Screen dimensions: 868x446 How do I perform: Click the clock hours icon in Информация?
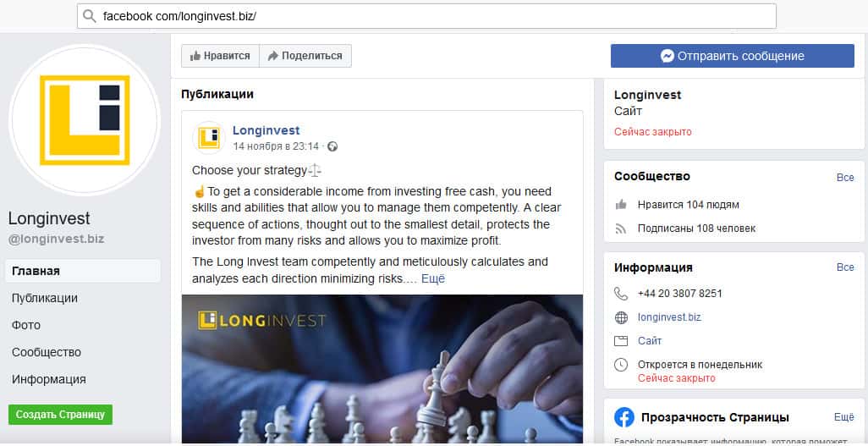(x=621, y=365)
